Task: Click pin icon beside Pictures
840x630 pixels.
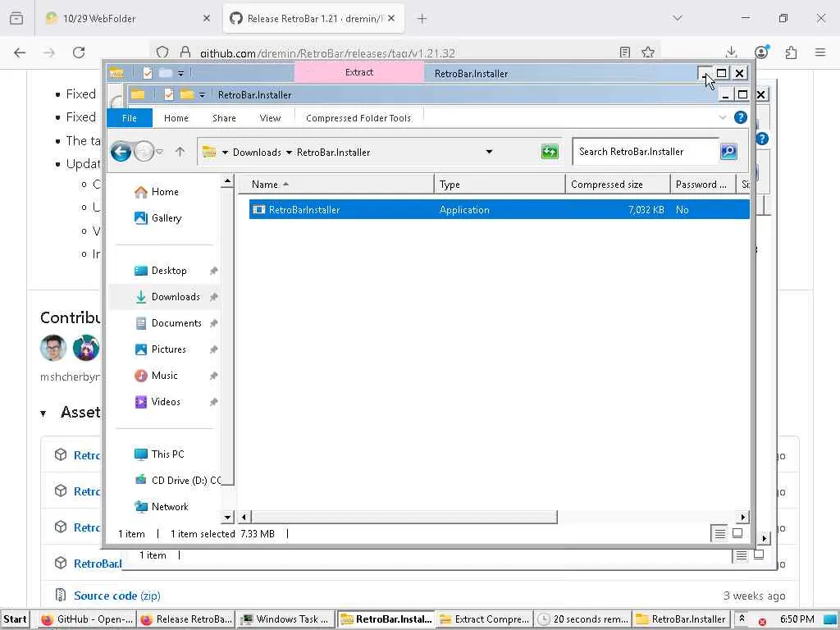Action: 214,349
